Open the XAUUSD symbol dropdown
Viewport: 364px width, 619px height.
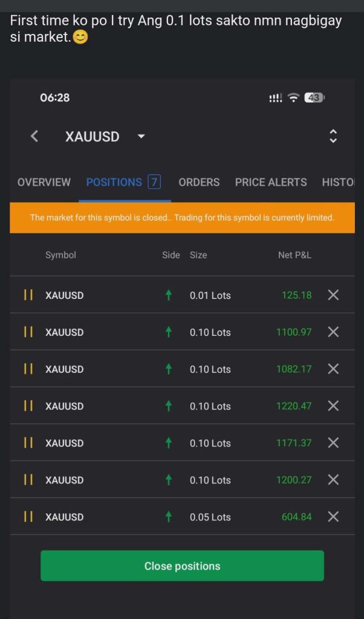141,137
